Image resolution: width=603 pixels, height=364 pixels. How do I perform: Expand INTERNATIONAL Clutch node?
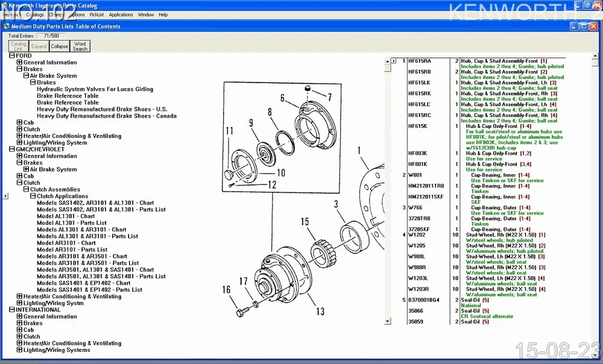tap(19, 336)
